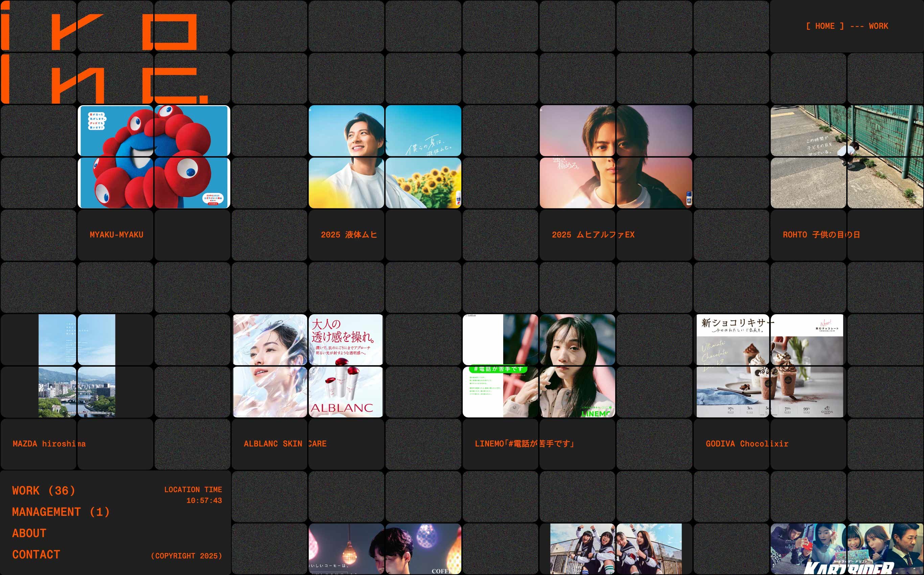
Task: Click the GODIVA Chocolixir title link
Action: (747, 444)
